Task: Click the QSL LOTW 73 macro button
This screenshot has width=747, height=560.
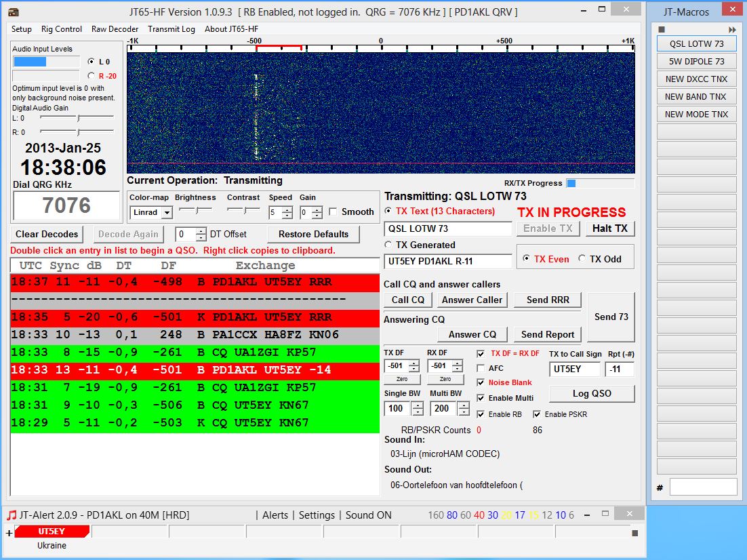Action: click(x=697, y=44)
